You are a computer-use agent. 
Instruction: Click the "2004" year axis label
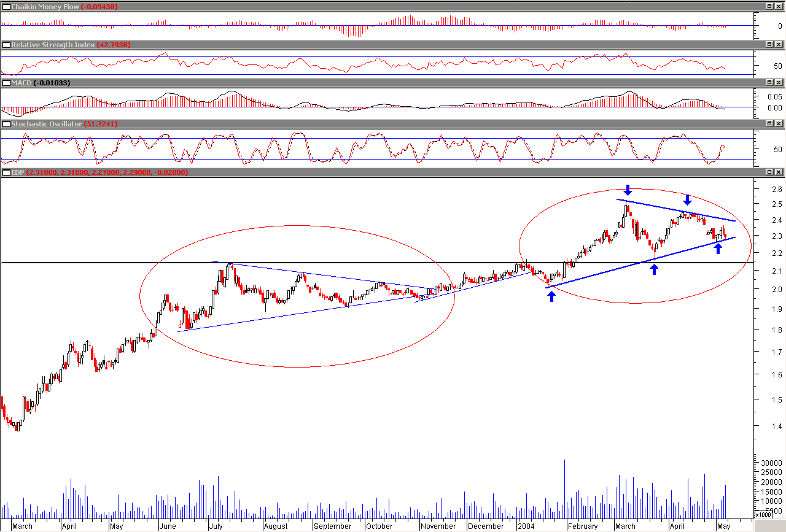[x=526, y=526]
